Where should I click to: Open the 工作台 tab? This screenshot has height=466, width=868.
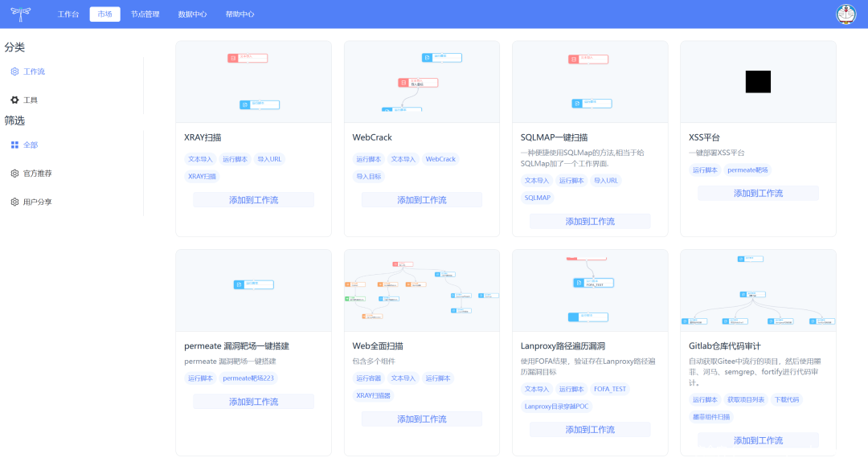coord(69,14)
